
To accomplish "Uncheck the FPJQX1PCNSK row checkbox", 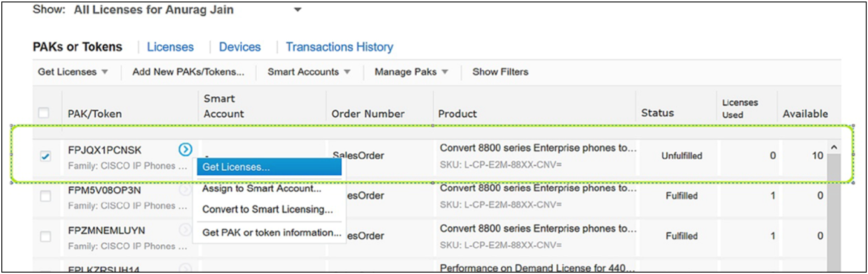I will pos(45,156).
